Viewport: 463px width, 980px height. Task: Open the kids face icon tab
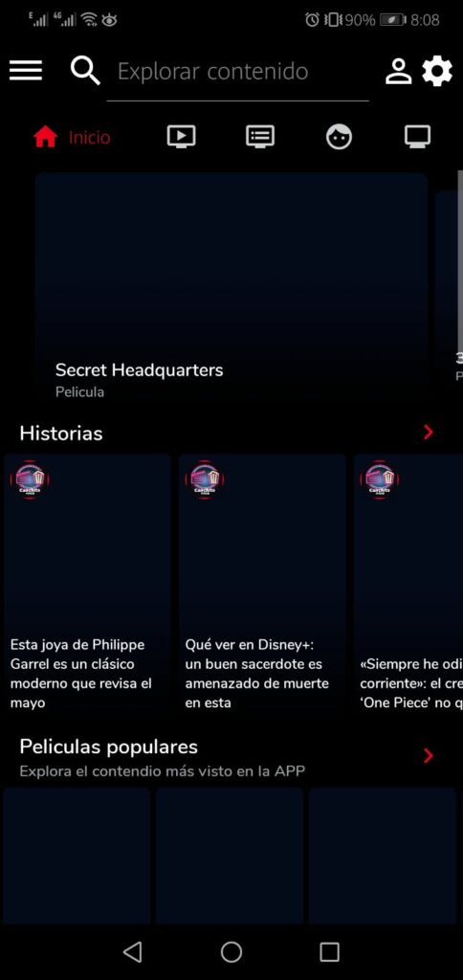[339, 136]
